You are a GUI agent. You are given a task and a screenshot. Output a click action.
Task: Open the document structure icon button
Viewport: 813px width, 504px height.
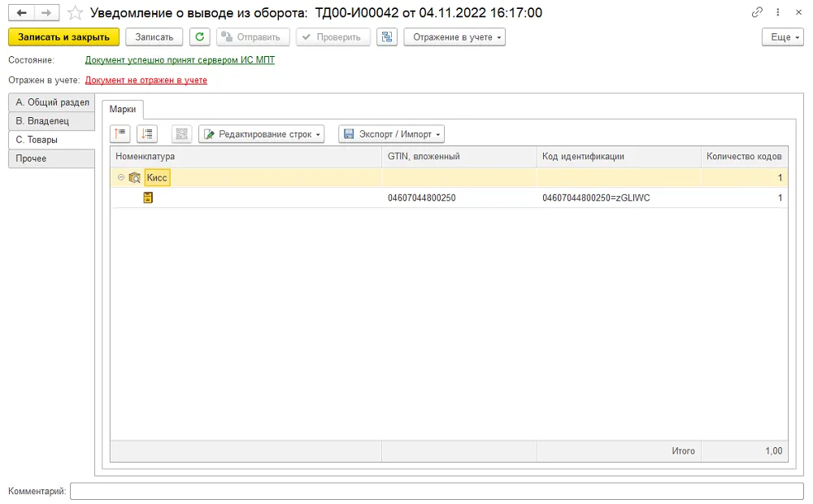click(387, 37)
